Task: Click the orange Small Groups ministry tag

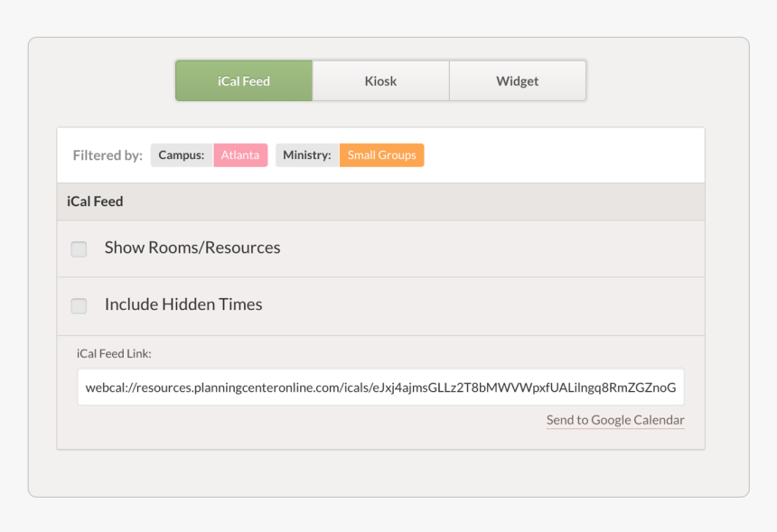Action: [381, 155]
